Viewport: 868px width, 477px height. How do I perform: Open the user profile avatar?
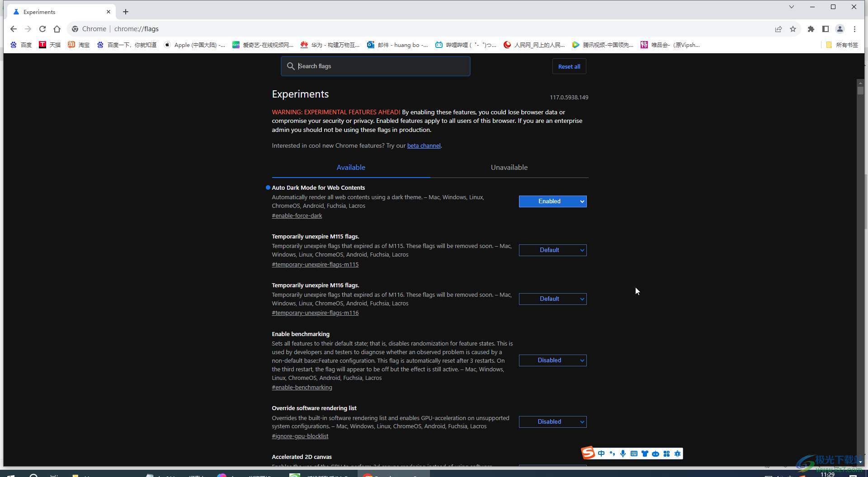[840, 29]
